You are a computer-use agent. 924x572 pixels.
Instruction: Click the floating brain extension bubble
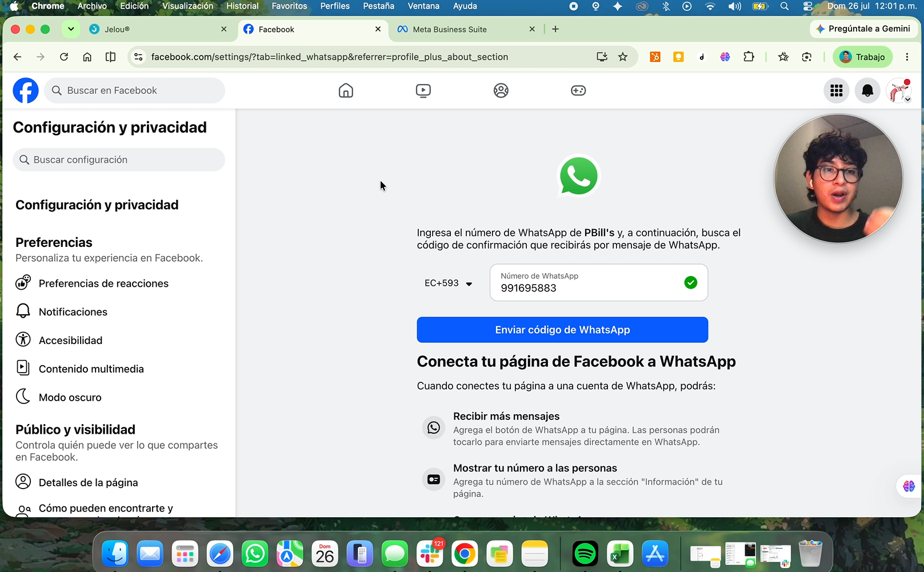(x=909, y=486)
